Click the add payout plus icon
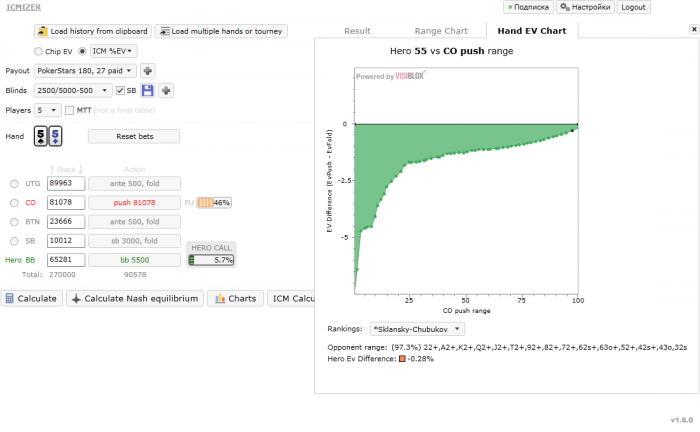Screen dimensions: 700x432 [x=148, y=71]
